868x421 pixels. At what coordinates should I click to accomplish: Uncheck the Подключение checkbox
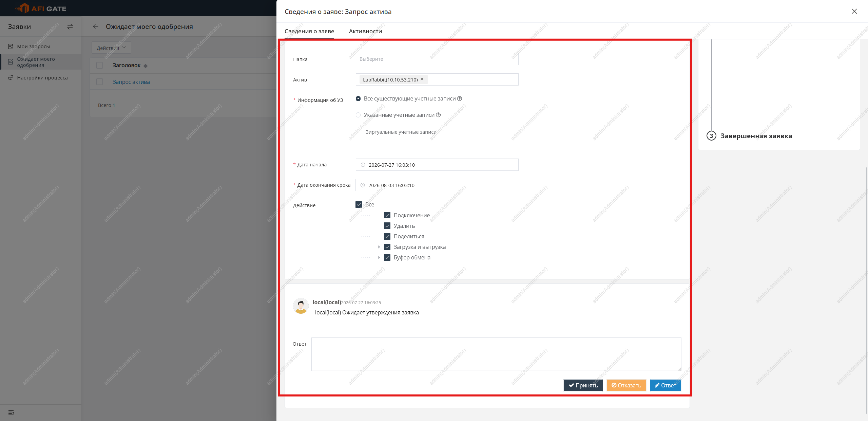click(387, 215)
